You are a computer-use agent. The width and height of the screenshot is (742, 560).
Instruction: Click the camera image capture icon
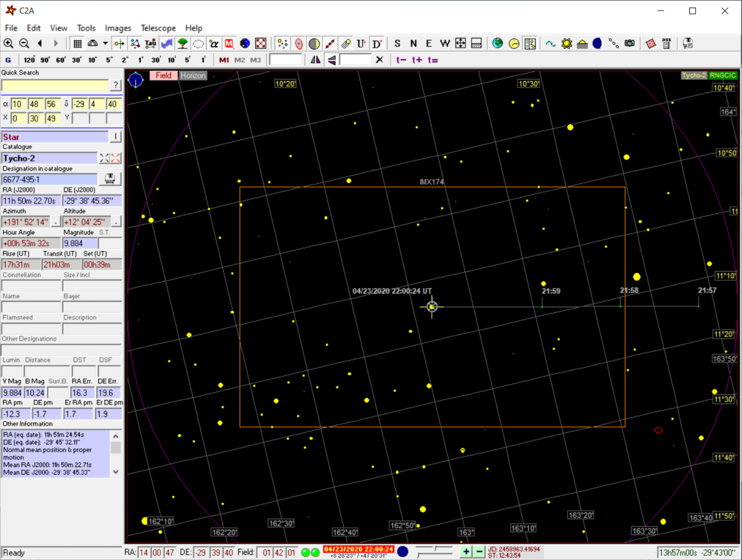(x=629, y=43)
